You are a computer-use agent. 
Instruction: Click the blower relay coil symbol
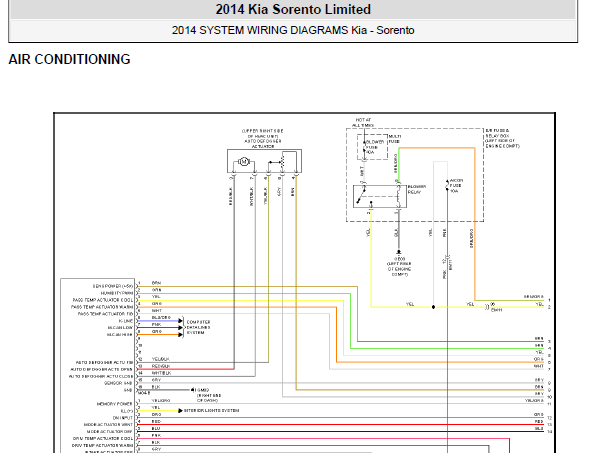(399, 195)
